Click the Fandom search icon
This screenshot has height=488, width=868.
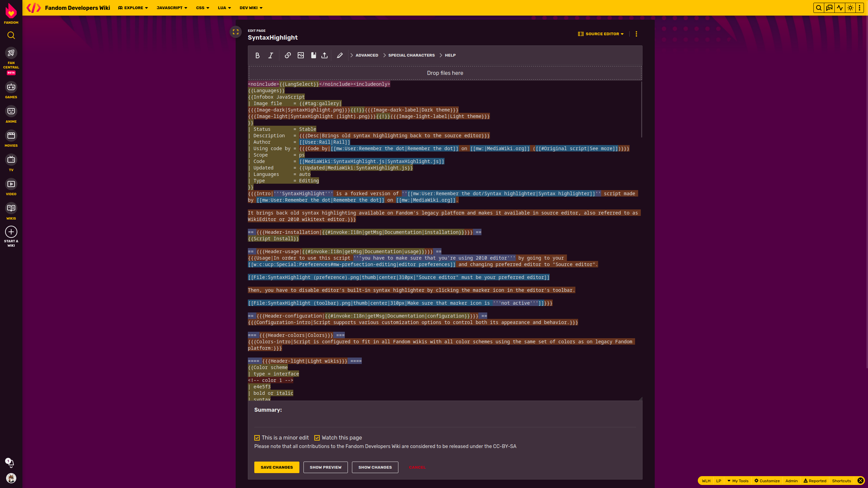11,35
